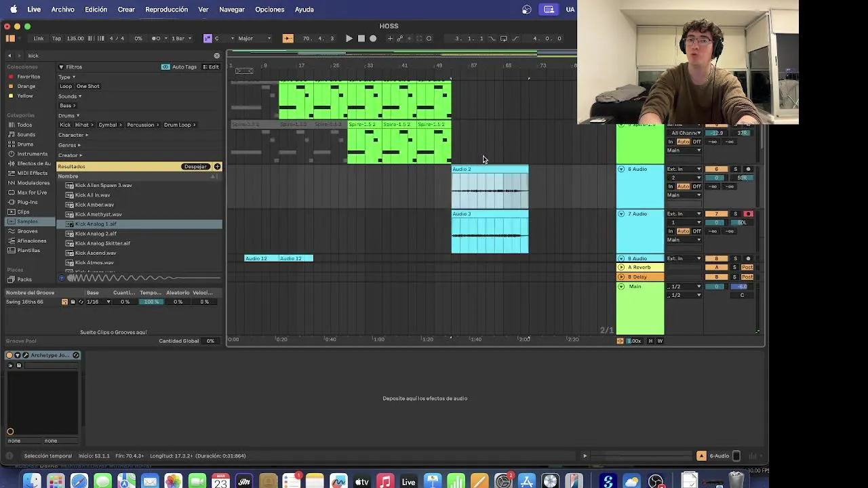The image size is (868, 488).
Task: Toggle Automation Arm icon
Action: click(x=399, y=39)
